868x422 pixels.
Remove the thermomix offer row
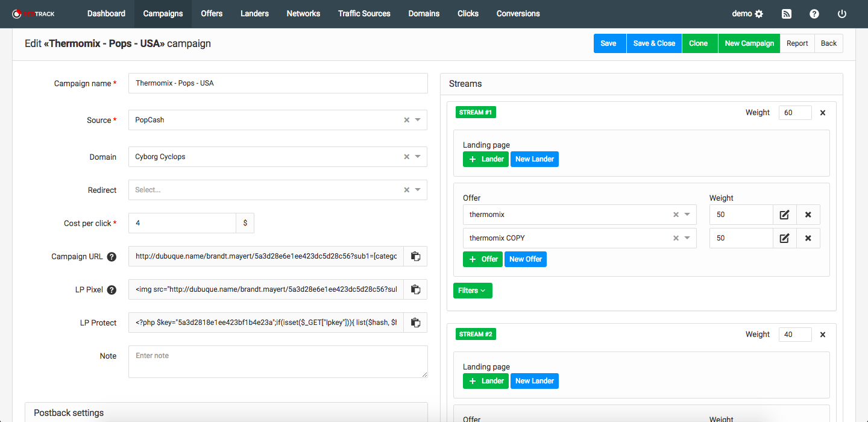[x=808, y=215]
